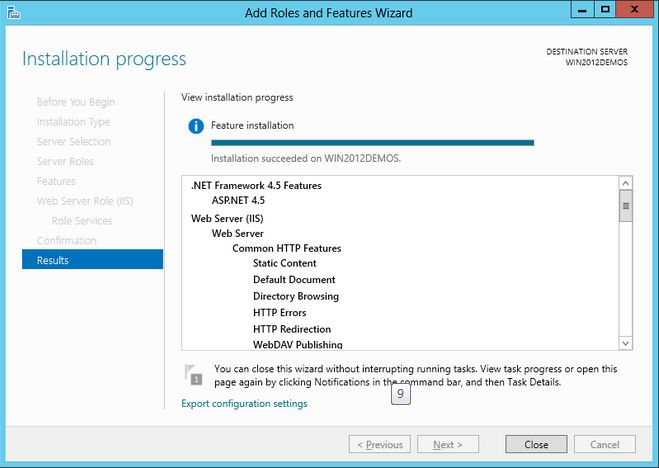Open the Web Server Role (IIS) step
The image size is (659, 468).
(x=85, y=201)
